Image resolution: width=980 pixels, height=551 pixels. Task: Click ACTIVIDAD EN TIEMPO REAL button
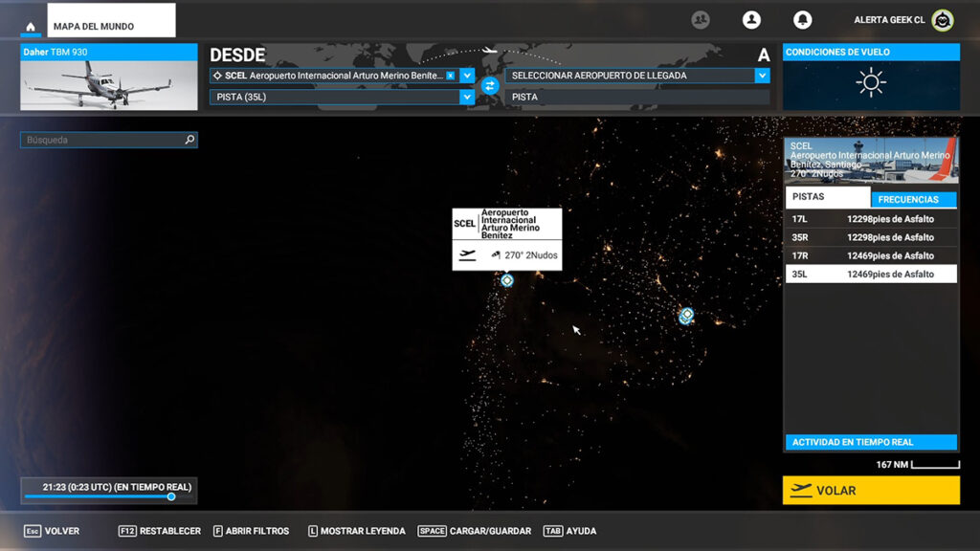point(871,442)
